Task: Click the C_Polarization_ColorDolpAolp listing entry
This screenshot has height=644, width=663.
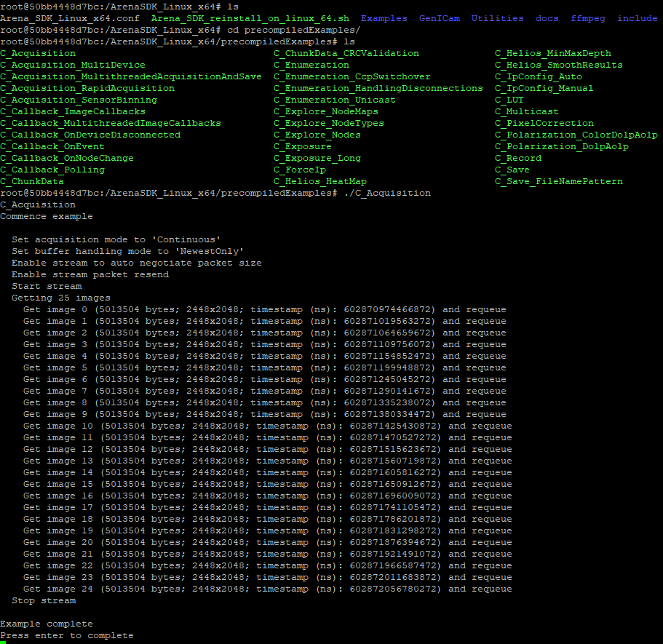Action: 576,135
